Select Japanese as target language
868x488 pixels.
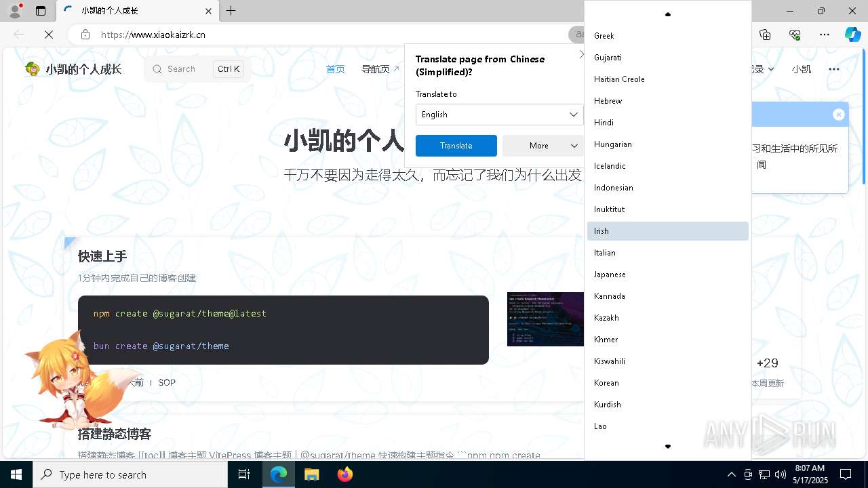[668, 274]
